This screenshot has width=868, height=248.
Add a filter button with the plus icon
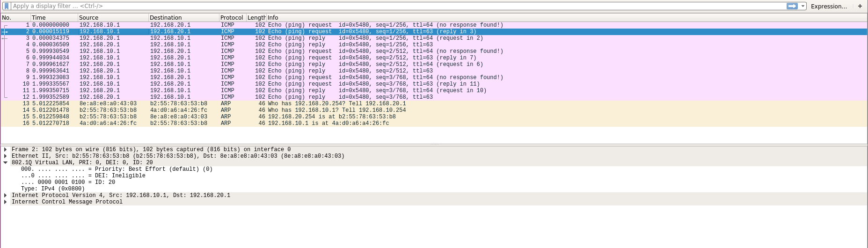point(860,6)
